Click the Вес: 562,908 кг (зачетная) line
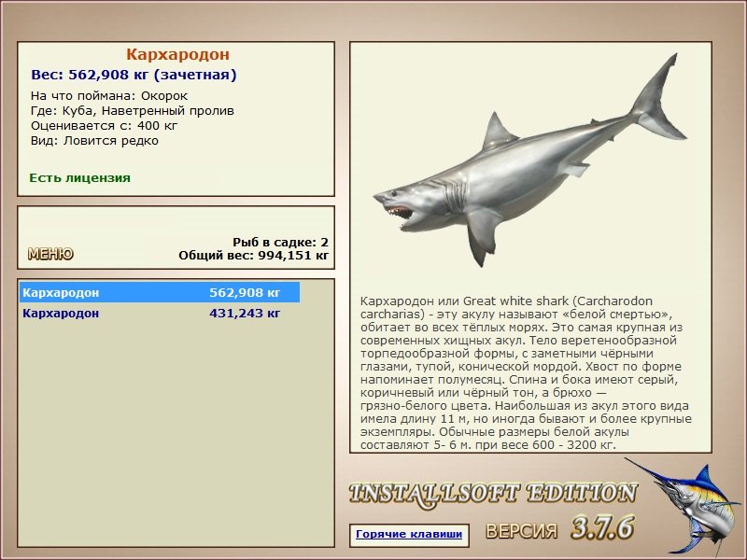Screen dimensions: 747x560 134,75
